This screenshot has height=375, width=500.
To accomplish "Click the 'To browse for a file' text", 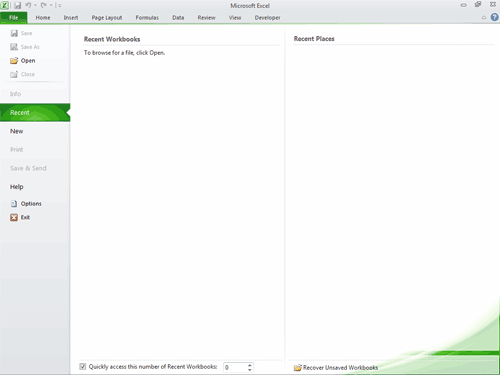I will click(124, 53).
